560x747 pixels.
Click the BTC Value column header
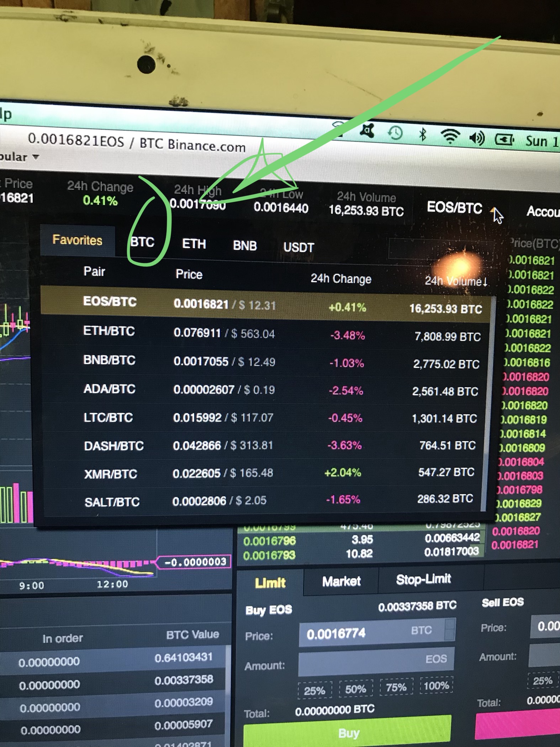click(192, 635)
